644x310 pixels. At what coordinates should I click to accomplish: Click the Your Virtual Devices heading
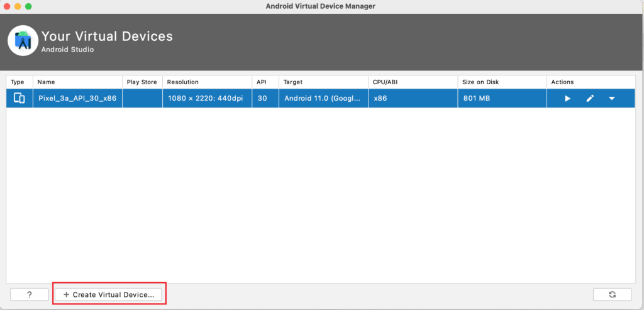point(107,36)
